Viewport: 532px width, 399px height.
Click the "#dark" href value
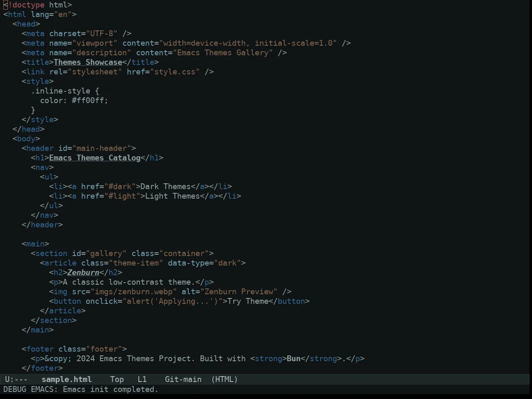point(120,187)
